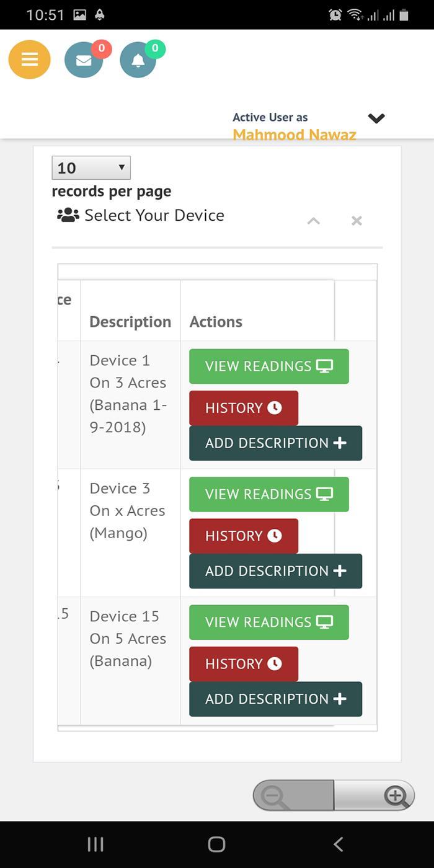The image size is (434, 868).
Task: View readings for Device 1
Action: point(268,366)
